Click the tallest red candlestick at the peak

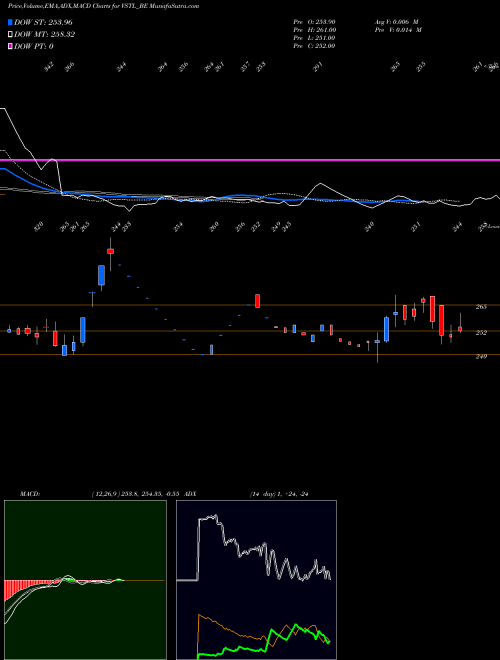pos(111,251)
